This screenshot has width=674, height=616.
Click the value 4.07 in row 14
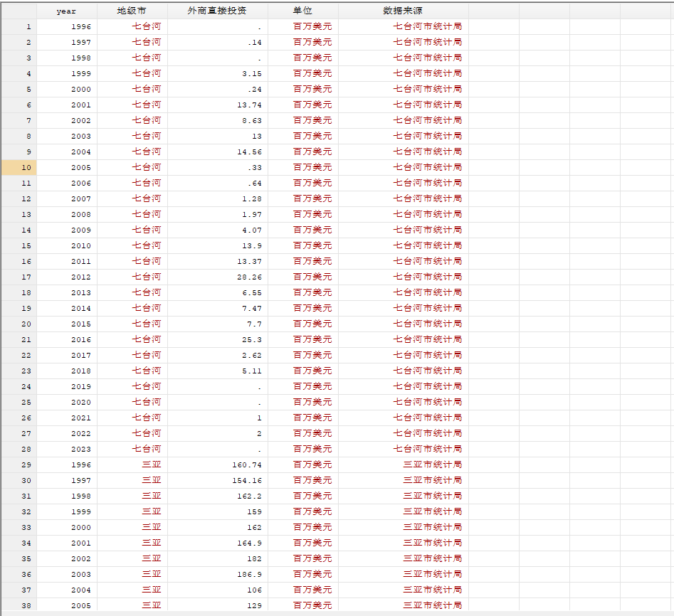252,230
